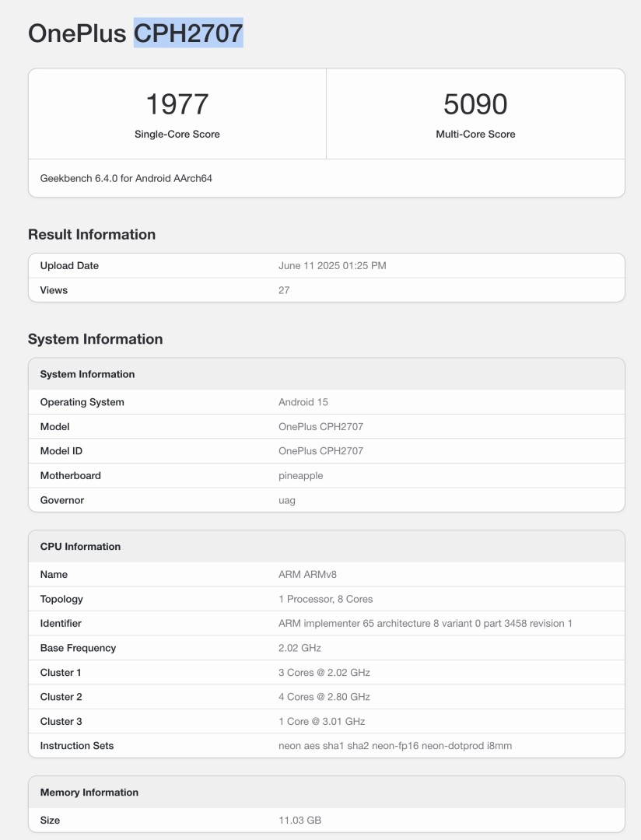641x840 pixels.
Task: Click the Android 15 value
Action: [x=303, y=402]
